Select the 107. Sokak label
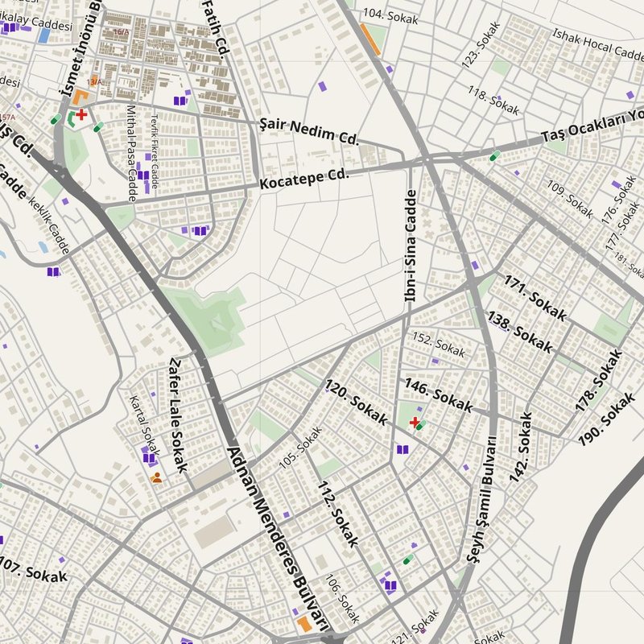Image resolution: width=644 pixels, height=644 pixels. (x=33, y=571)
